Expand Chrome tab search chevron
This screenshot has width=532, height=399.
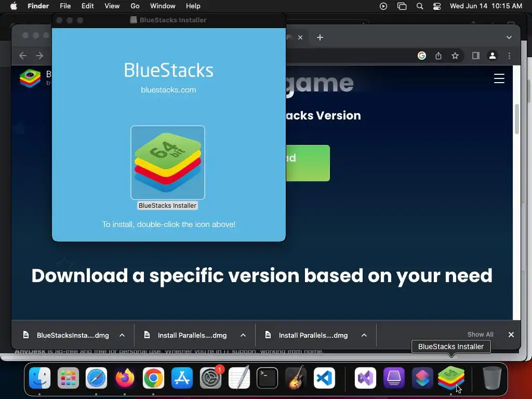[509, 37]
